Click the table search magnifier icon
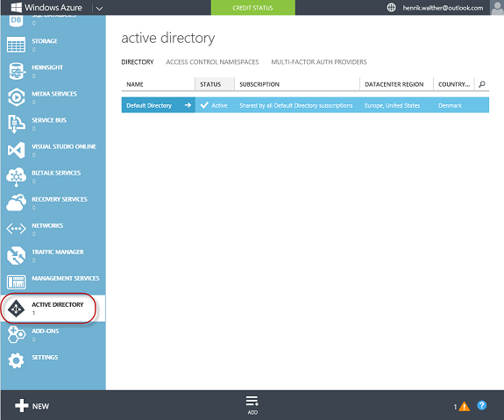Image resolution: width=504 pixels, height=420 pixels. coord(482,84)
